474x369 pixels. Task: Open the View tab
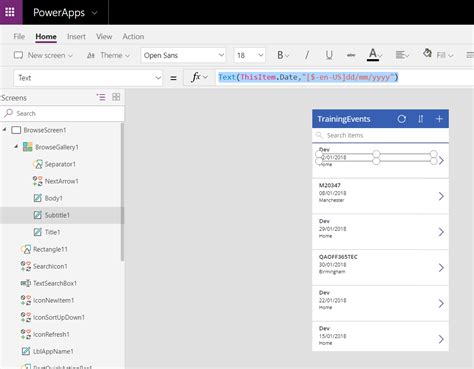click(x=104, y=36)
